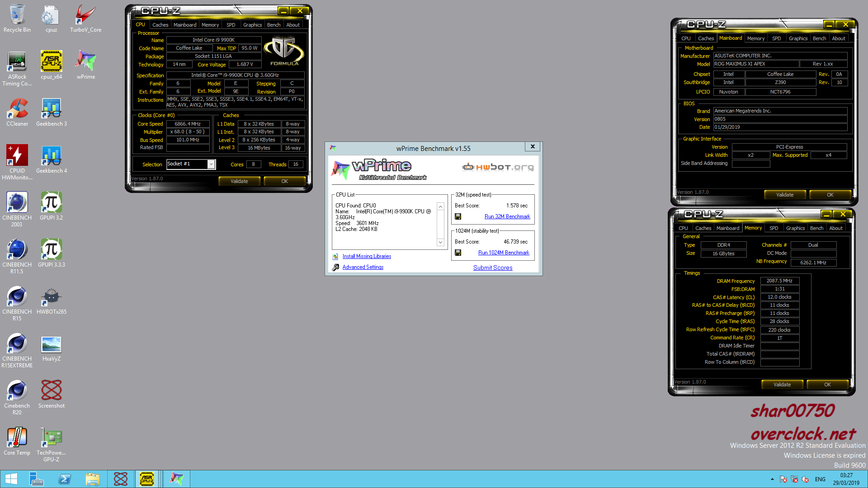This screenshot has height=488, width=868.
Task: Click OK in the Mainboard CPU-Z window
Action: [830, 195]
